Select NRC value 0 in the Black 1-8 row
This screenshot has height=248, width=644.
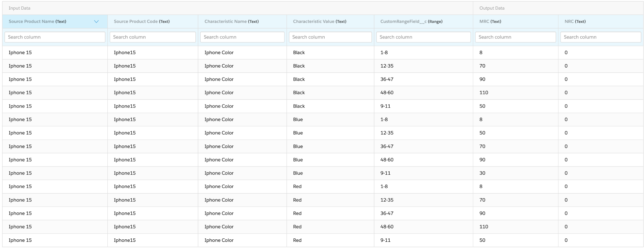(x=601, y=52)
